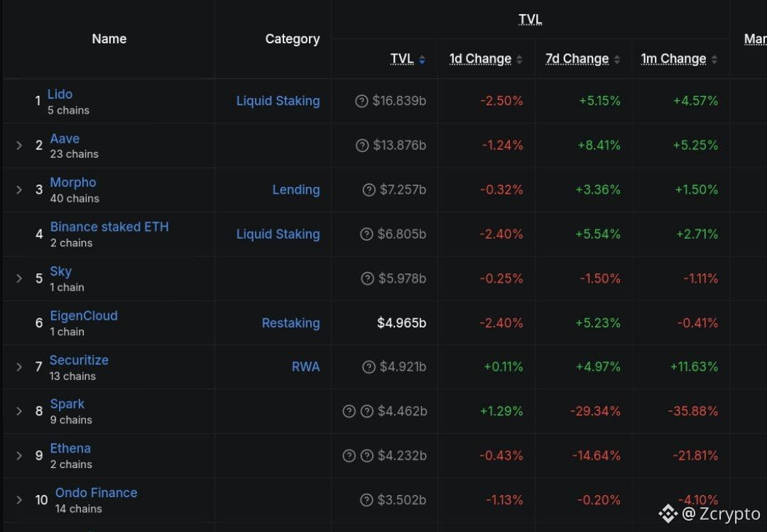767x532 pixels.
Task: Expand the Spark row chevron
Action: (19, 411)
